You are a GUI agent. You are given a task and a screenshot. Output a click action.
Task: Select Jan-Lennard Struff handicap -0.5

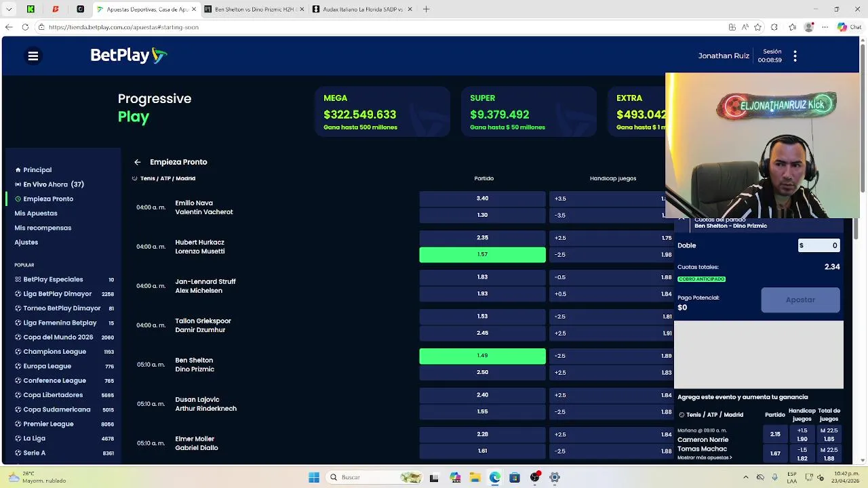click(611, 277)
